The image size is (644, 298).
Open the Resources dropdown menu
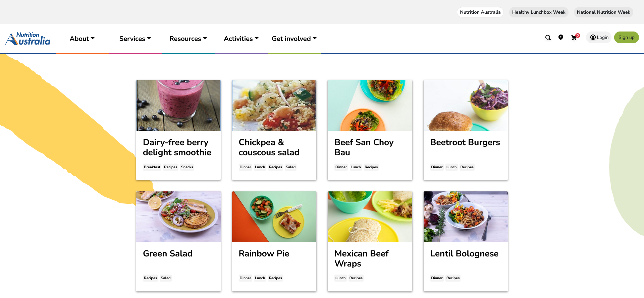tap(188, 39)
